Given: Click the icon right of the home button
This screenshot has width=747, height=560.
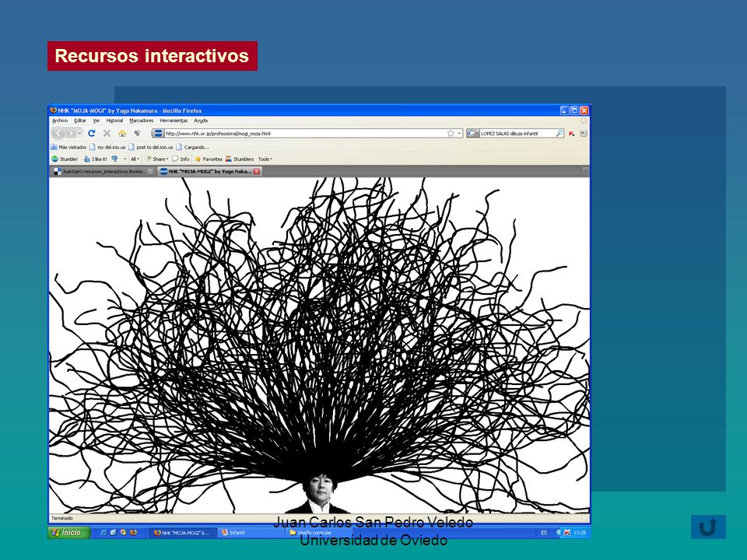Looking at the screenshot, I should pyautogui.click(x=137, y=133).
